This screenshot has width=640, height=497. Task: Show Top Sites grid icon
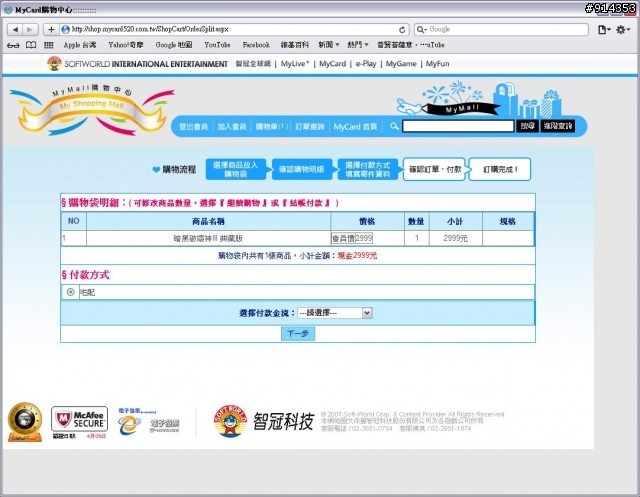pos(49,45)
